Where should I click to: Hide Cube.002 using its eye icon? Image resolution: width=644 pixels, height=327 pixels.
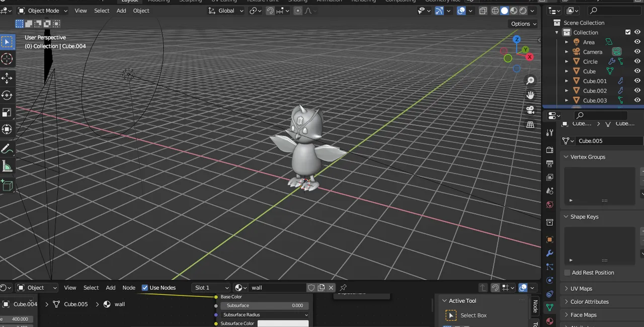pos(637,91)
